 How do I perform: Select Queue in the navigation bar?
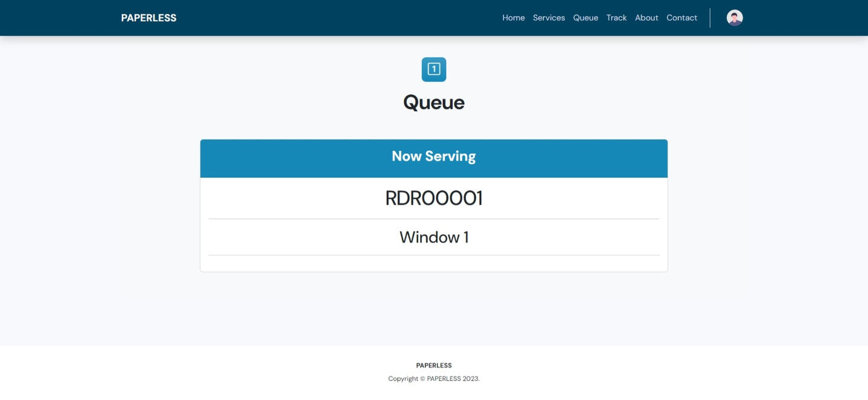click(585, 18)
